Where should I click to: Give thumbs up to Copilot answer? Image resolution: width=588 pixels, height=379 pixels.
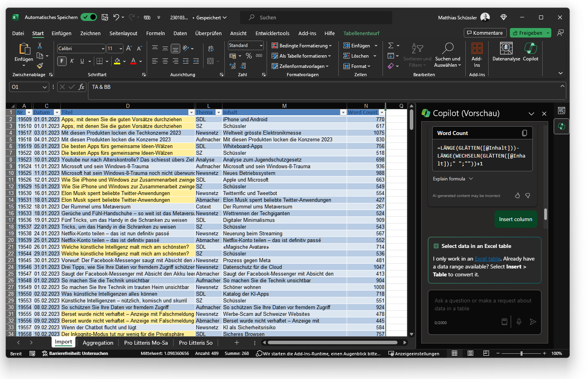pyautogui.click(x=517, y=195)
